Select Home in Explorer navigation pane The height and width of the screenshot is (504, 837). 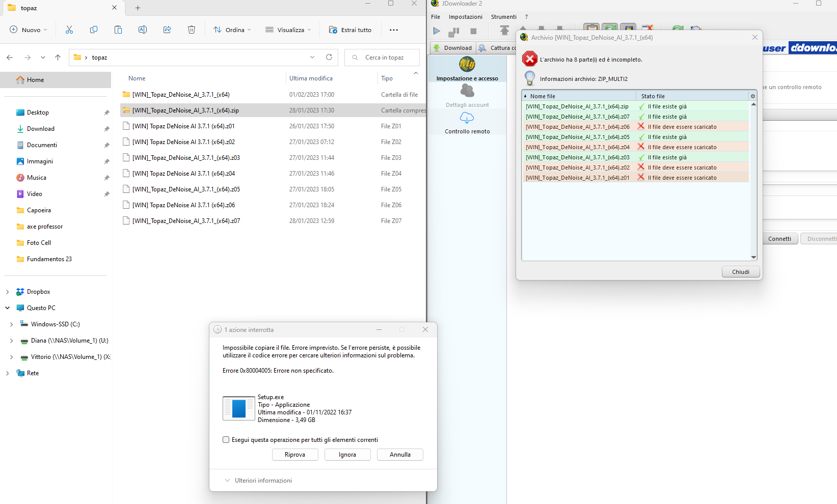[56, 80]
